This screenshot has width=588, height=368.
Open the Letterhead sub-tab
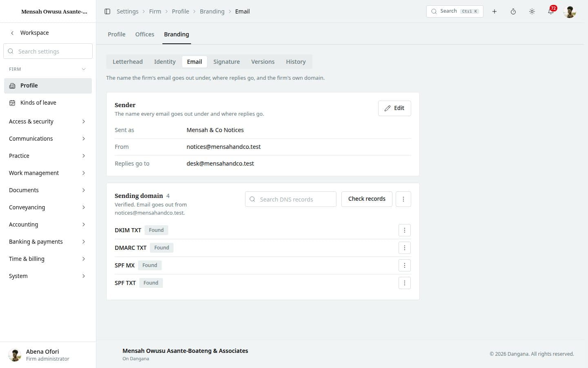[127, 62]
